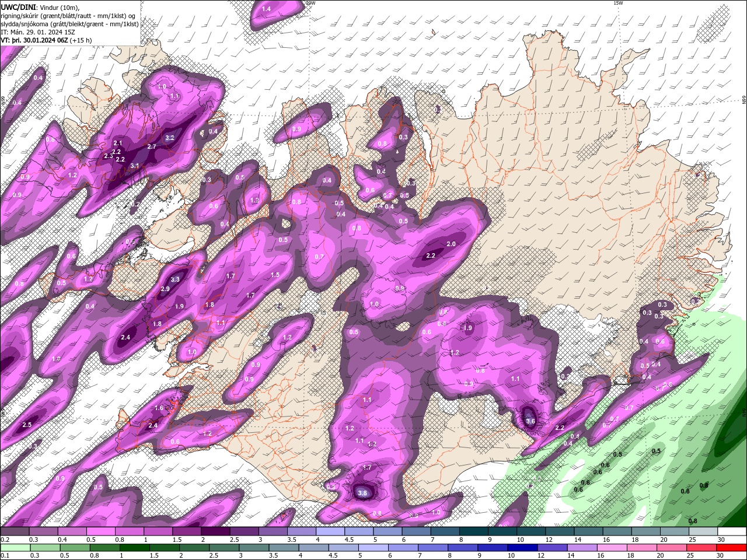The height and width of the screenshot is (560, 747).
Task: Click the N66 latitude label on the right edge
Action: coord(743,100)
